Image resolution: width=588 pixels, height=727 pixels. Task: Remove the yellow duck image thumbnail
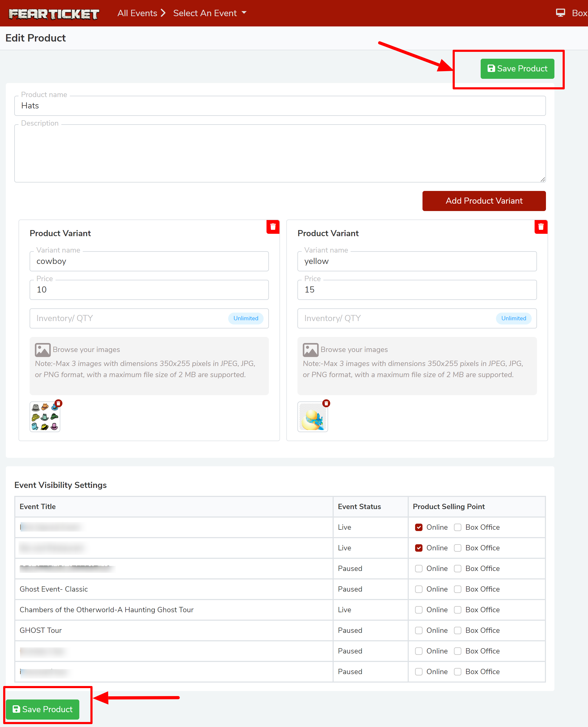click(x=326, y=403)
